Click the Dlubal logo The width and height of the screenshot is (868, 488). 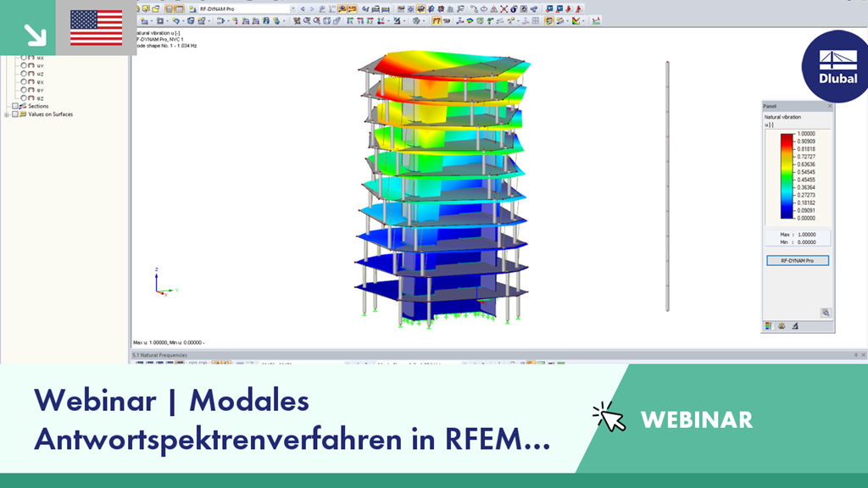point(837,67)
